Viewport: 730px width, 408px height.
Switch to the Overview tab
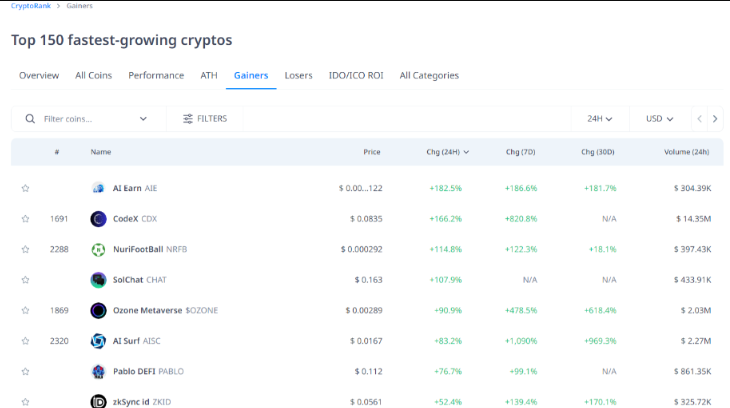pyautogui.click(x=39, y=75)
